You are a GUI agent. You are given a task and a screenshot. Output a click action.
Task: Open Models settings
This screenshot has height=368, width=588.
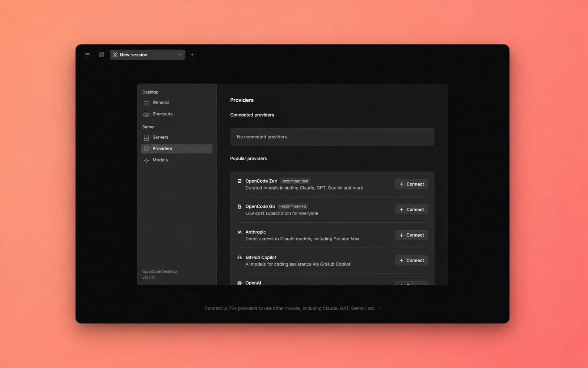point(177,160)
